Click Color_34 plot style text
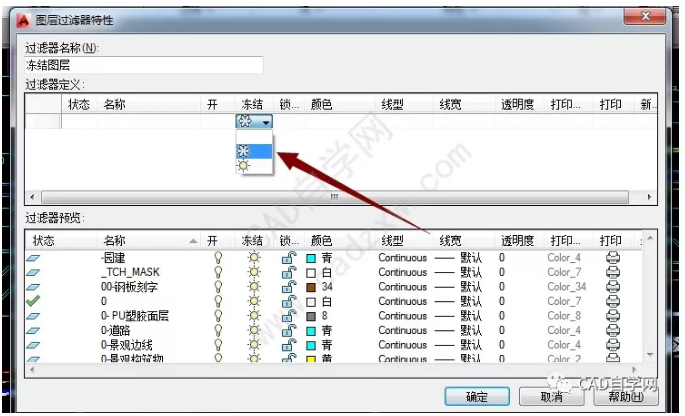The image size is (685, 416). point(566,287)
